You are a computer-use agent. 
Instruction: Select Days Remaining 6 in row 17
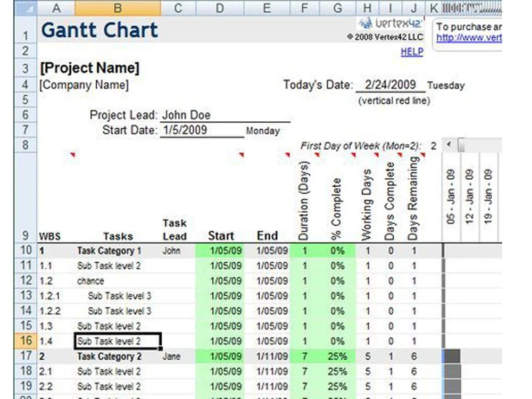click(x=413, y=356)
